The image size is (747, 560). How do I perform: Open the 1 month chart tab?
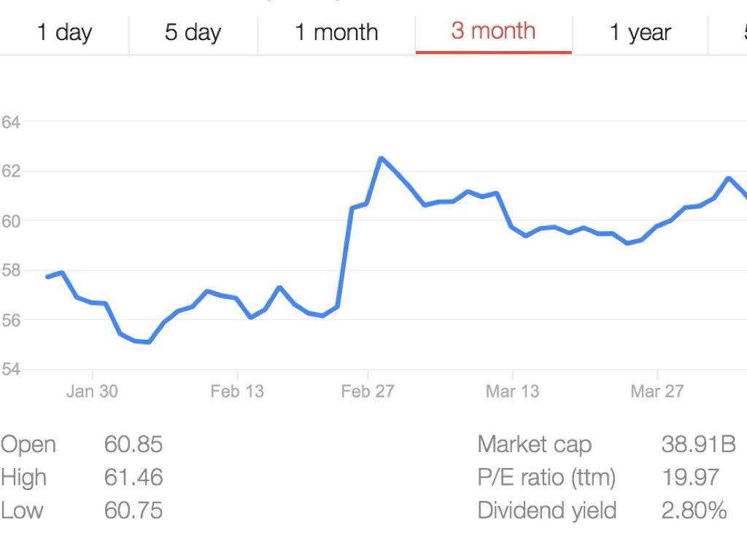[336, 33]
